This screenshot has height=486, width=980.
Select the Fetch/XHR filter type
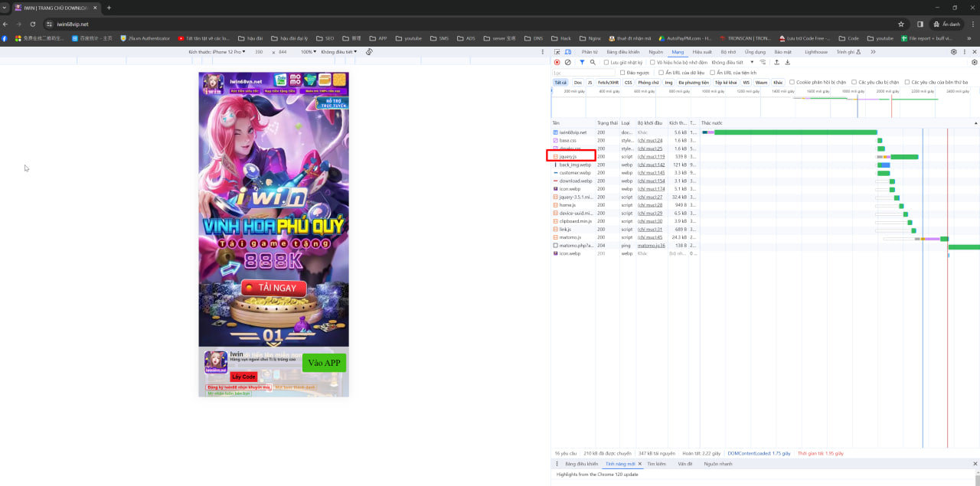click(x=608, y=83)
